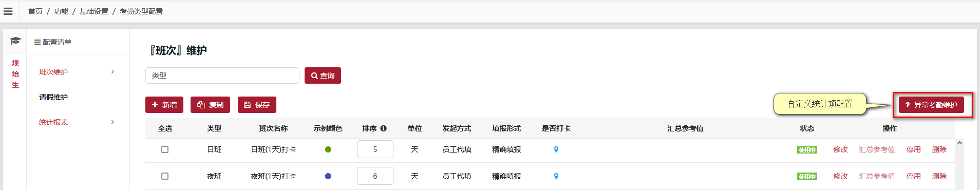Click 删除 in the 日班 row

click(x=939, y=149)
